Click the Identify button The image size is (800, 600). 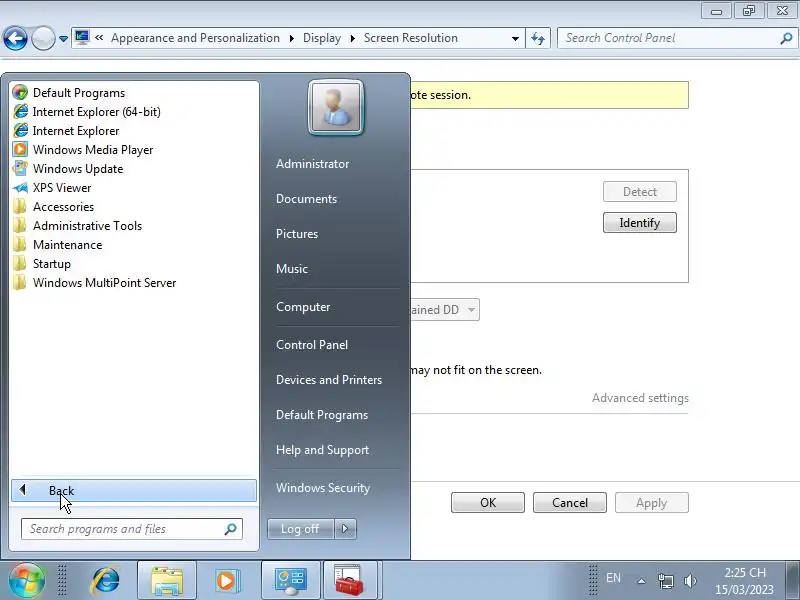[639, 223]
